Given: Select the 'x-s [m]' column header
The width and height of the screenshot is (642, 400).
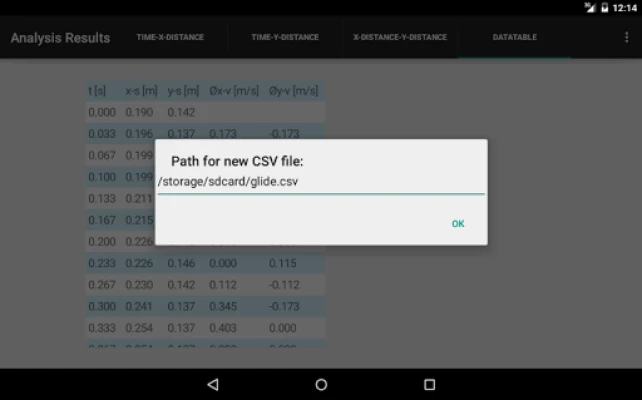Looking at the screenshot, I should [141, 91].
